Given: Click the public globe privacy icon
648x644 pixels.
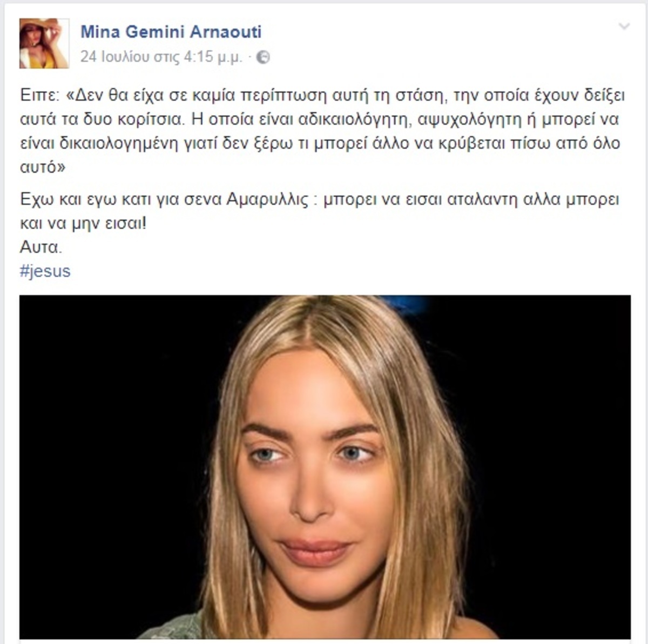Looking at the screenshot, I should click(x=263, y=57).
